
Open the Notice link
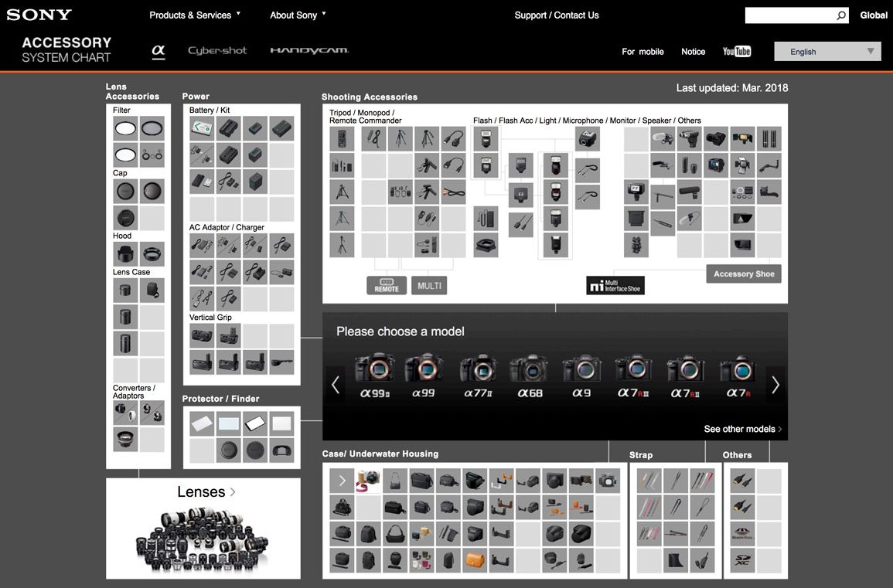693,52
